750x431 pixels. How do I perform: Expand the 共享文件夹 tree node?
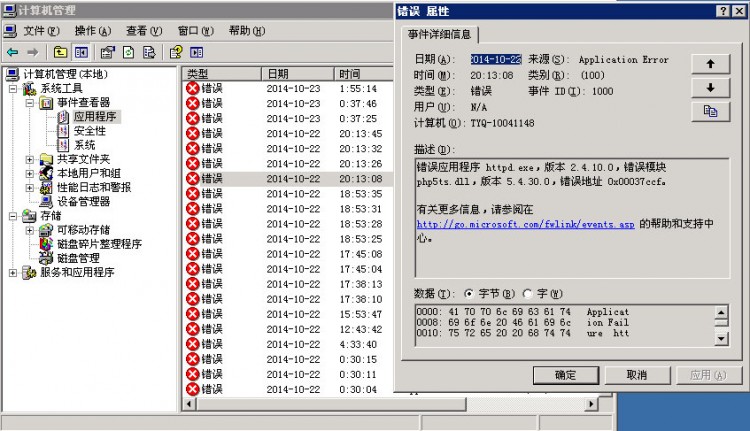pos(30,159)
